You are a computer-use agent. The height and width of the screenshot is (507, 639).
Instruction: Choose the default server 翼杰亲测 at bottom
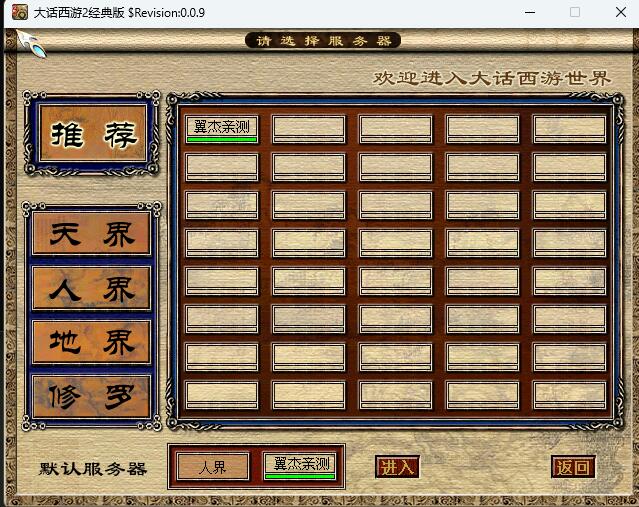300,466
